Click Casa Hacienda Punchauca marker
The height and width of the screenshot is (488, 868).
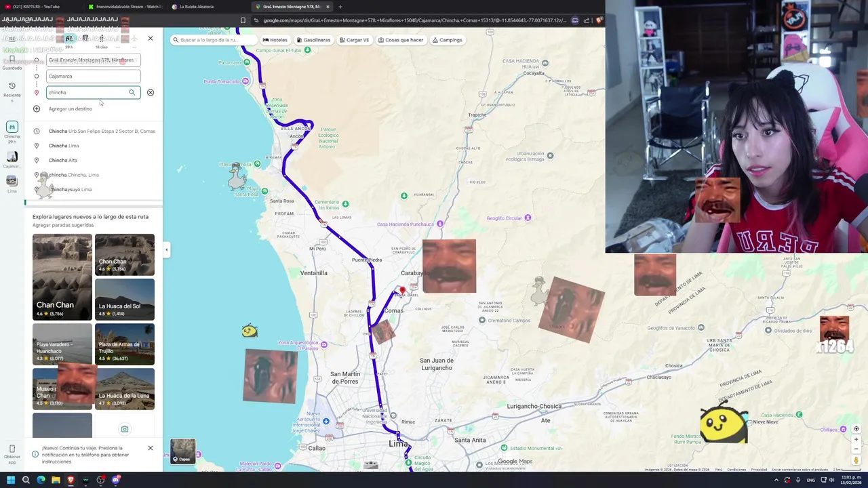click(440, 224)
